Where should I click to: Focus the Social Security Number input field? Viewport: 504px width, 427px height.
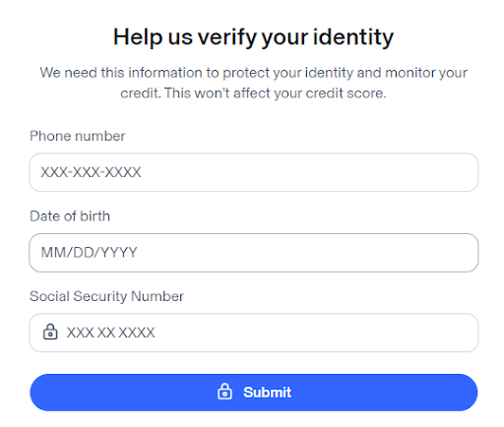point(254,333)
